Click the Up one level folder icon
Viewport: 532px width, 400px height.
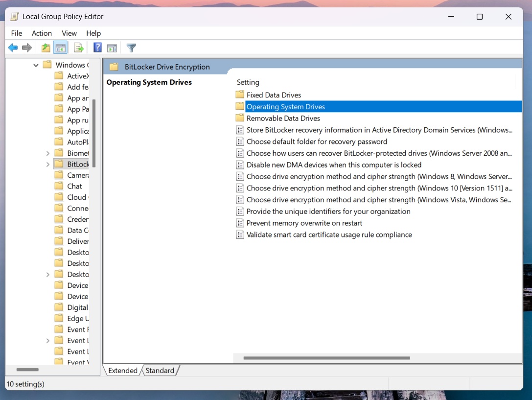click(45, 47)
